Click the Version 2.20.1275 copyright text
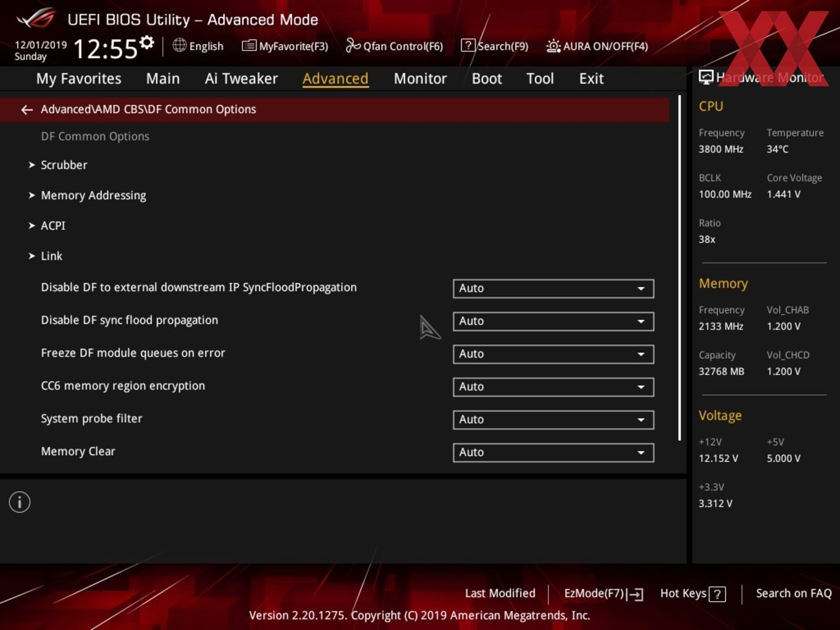 tap(419, 616)
